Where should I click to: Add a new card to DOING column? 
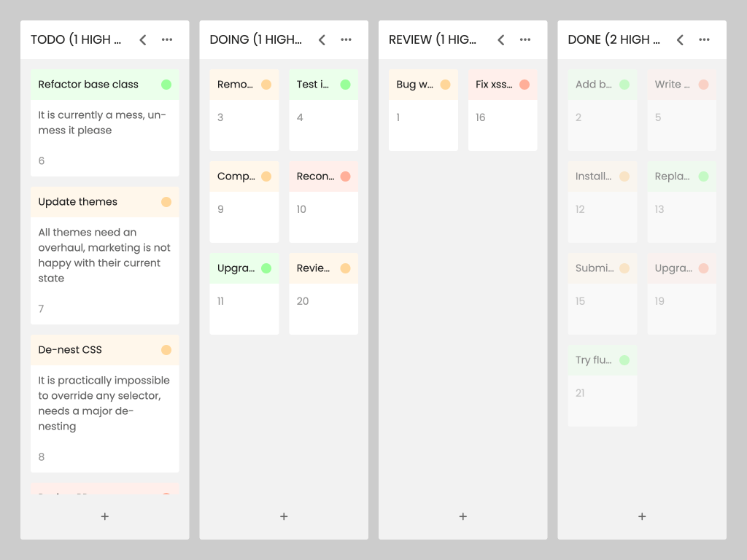(x=284, y=517)
